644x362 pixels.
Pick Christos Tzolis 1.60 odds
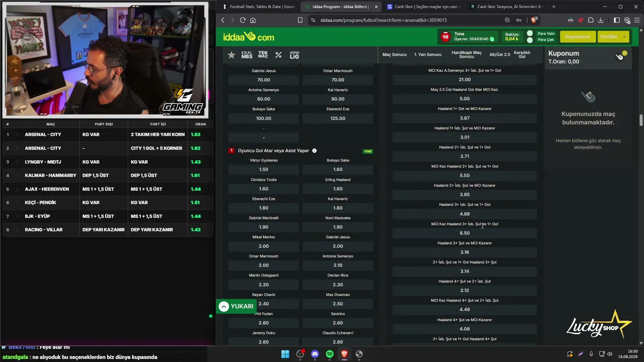click(264, 189)
